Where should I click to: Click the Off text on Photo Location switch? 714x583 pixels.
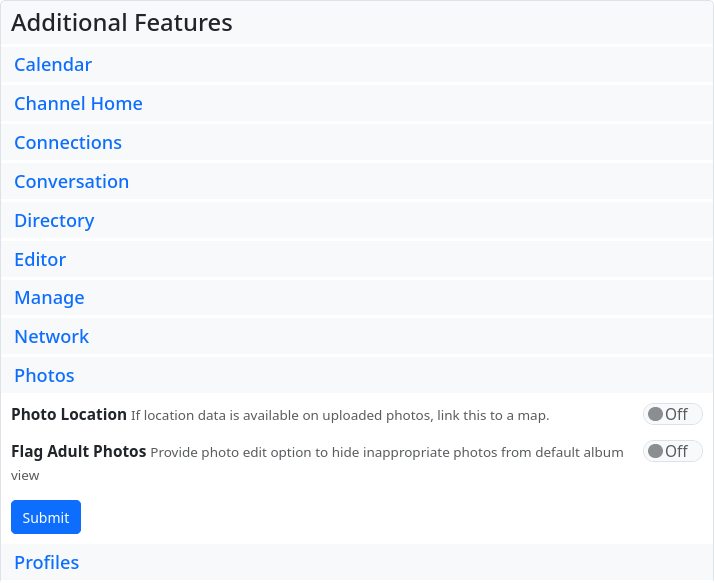click(677, 414)
